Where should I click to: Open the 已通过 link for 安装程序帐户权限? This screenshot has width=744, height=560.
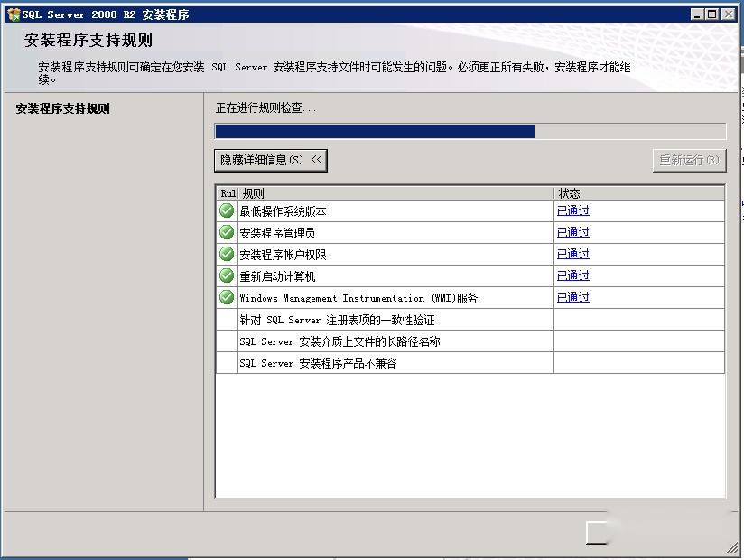(572, 254)
